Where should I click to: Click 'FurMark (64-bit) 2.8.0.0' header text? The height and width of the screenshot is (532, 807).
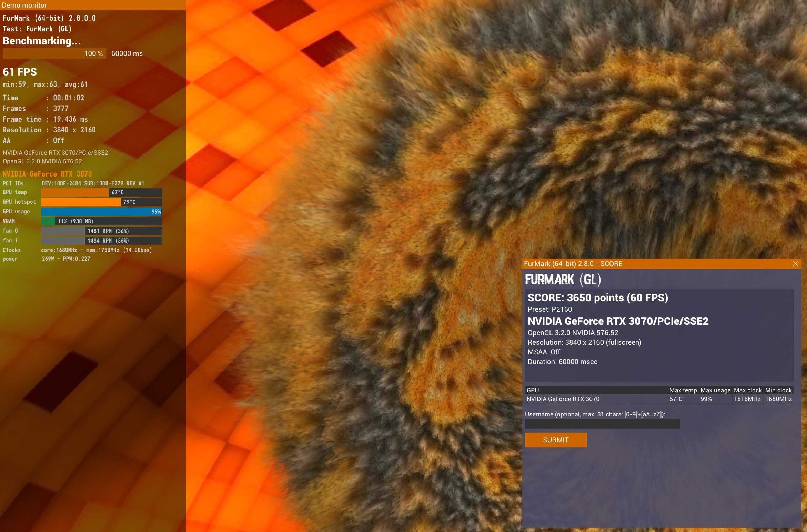coord(49,18)
